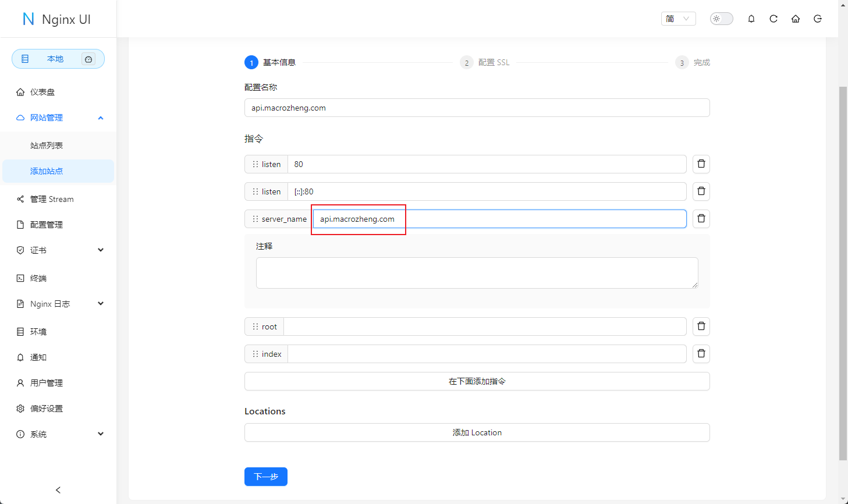Open notifications bell in top bar
Viewport: 848px width, 504px height.
(x=751, y=19)
